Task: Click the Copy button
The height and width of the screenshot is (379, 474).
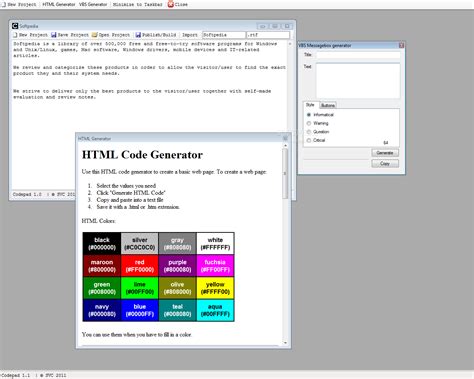Action: pyautogui.click(x=385, y=163)
